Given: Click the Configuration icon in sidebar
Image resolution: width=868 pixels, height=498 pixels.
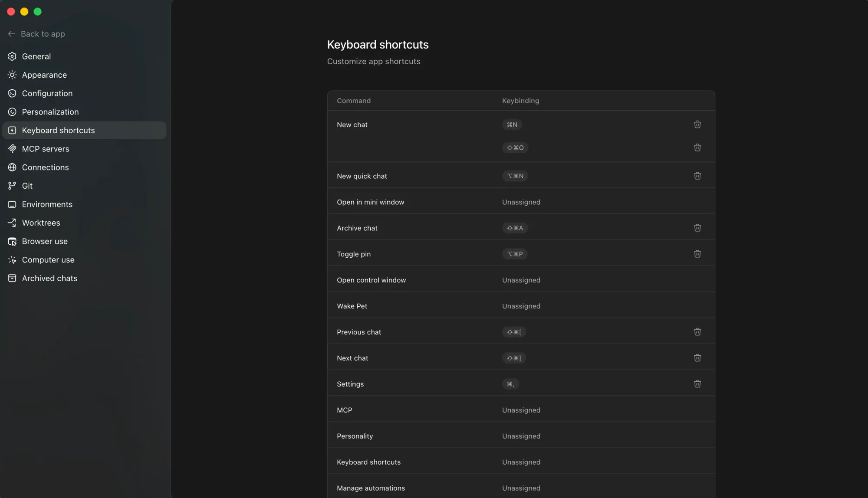Looking at the screenshot, I should pyautogui.click(x=12, y=93).
